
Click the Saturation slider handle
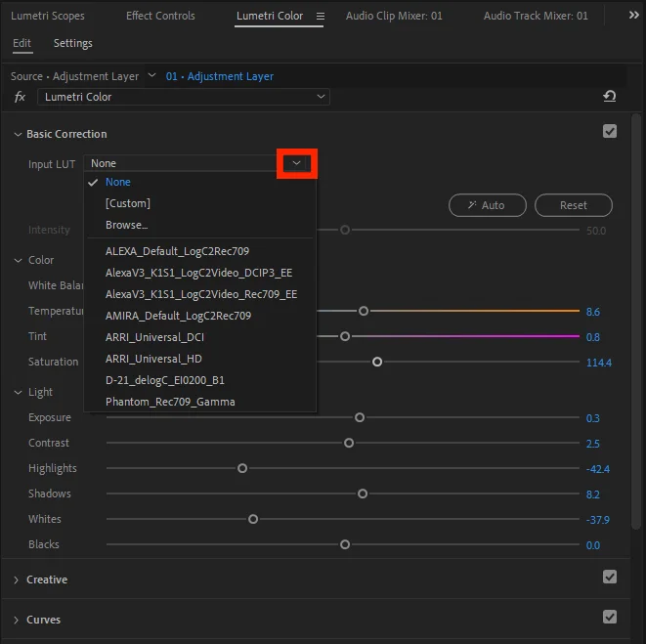[377, 363]
